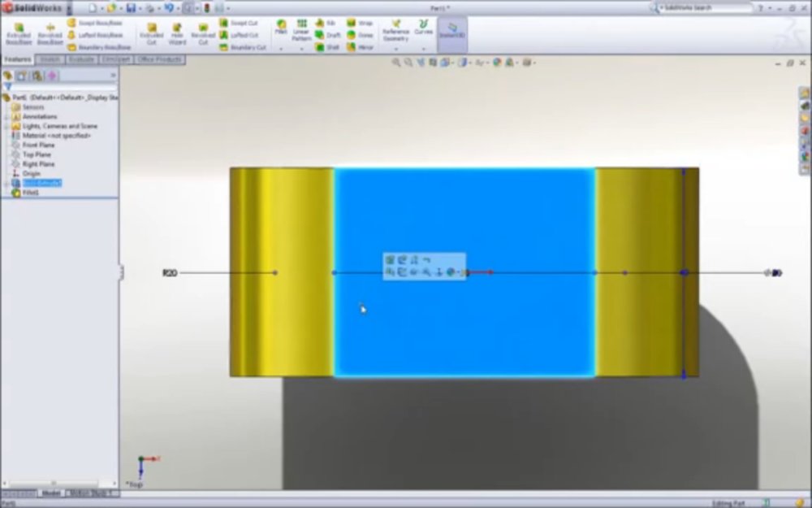
Task: Open the PropertyManager panel tab icon
Action: pos(22,76)
